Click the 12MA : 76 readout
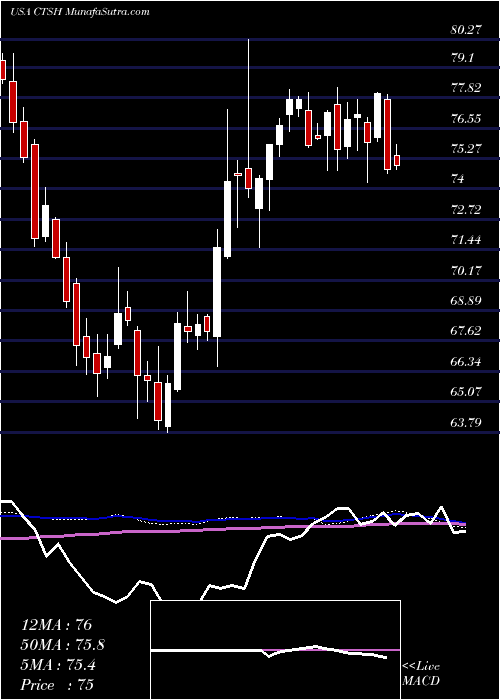Viewport: 500px width, 700px height. 56,625
